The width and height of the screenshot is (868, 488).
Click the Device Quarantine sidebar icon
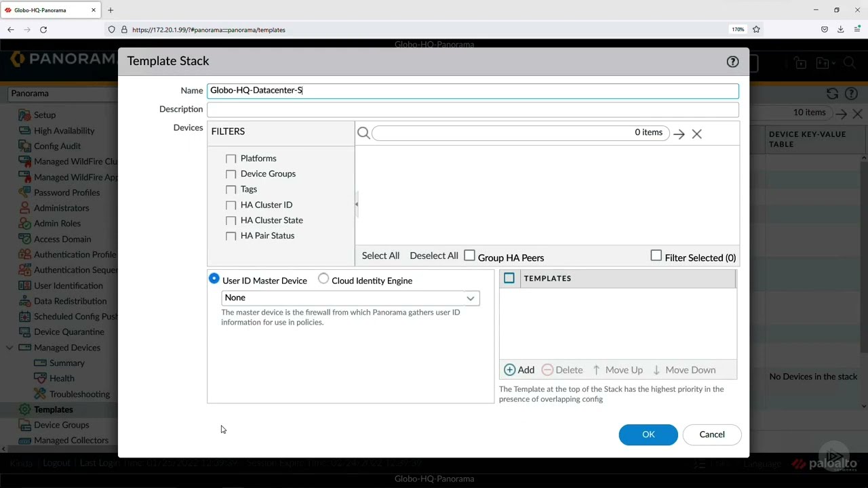24,332
